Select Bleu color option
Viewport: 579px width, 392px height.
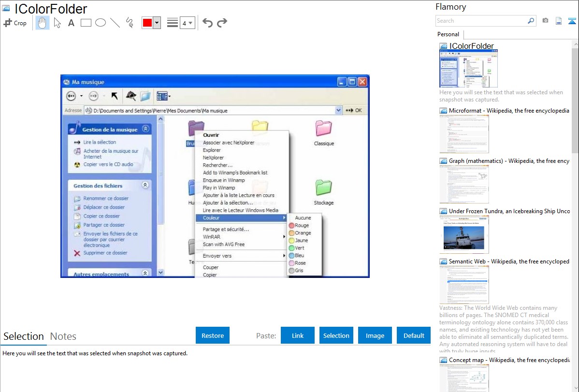[x=304, y=255]
